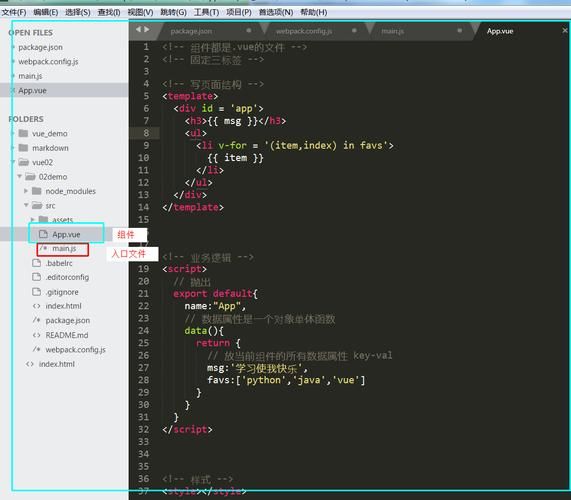Open the 帮助(H) menu
This screenshot has height=500, width=571.
(x=314, y=12)
